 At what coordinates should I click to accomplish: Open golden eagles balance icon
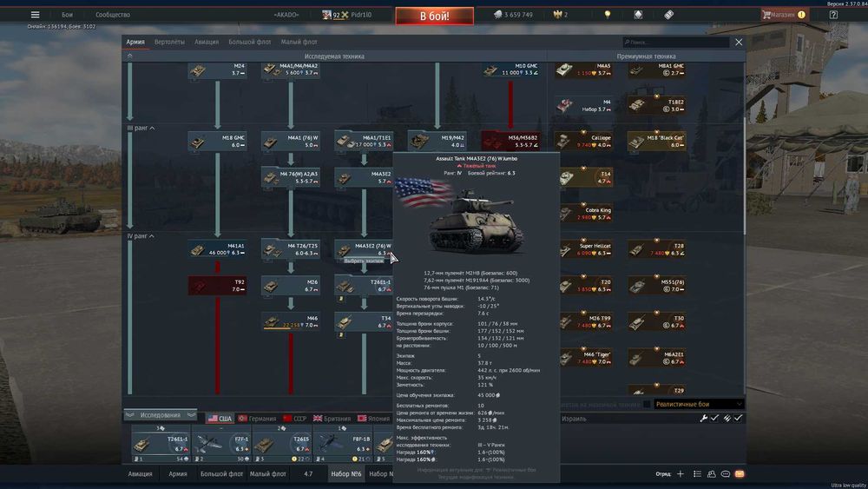tap(560, 15)
